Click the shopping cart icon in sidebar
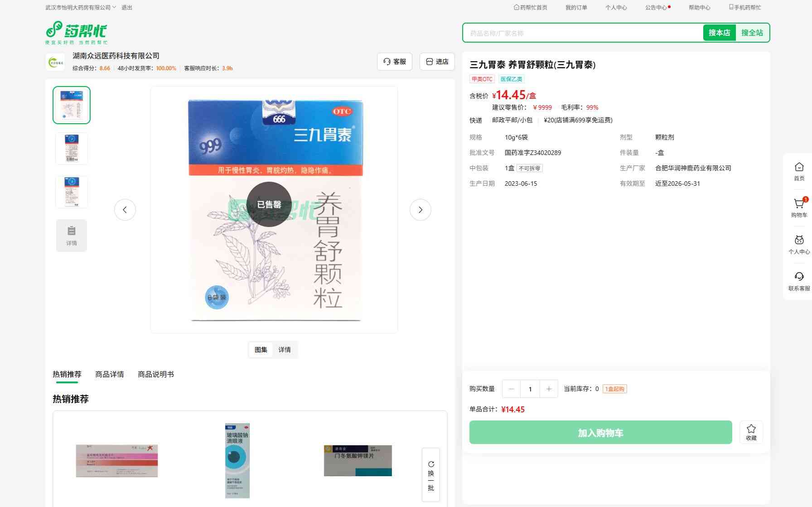The image size is (812, 507). click(x=799, y=204)
